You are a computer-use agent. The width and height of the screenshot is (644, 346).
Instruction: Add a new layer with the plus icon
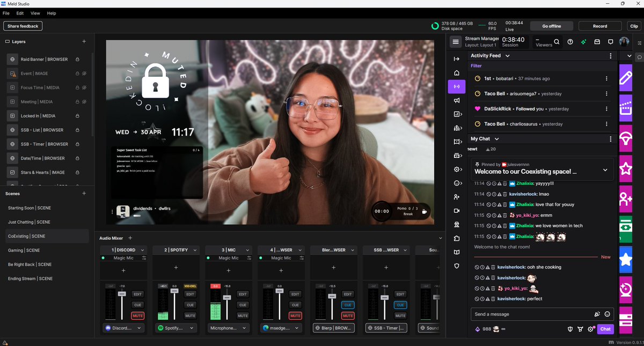point(84,41)
